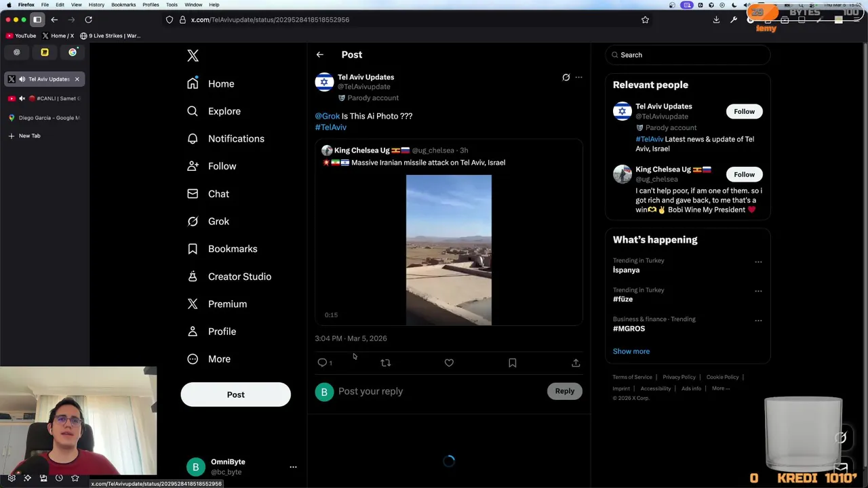The image size is (868, 488).
Task: Open OmniByte account switcher menu
Action: click(243, 466)
